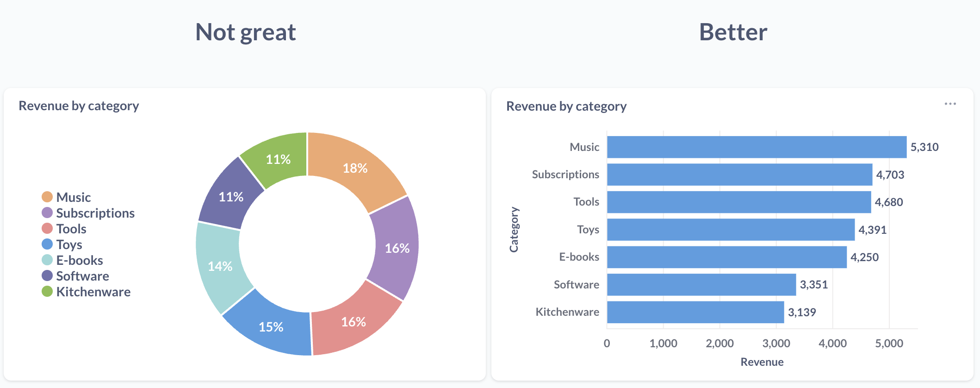
Task: Select the E-books legend item
Action: pos(79,260)
